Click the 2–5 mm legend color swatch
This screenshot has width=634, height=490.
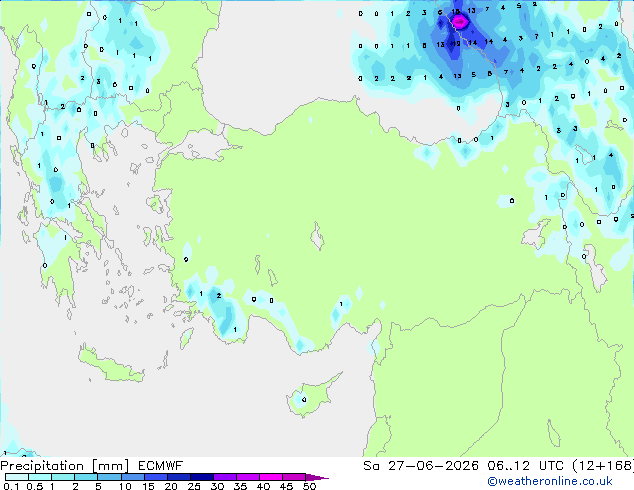coord(86,477)
